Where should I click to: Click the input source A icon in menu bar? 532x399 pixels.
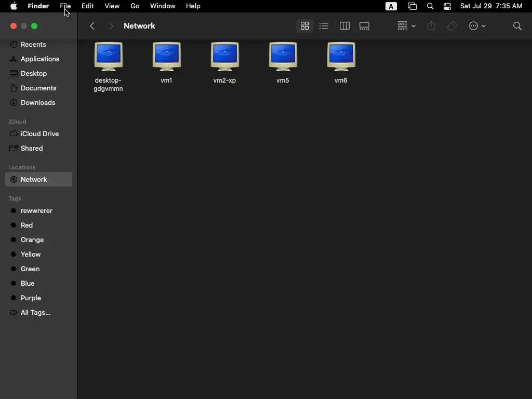[391, 6]
